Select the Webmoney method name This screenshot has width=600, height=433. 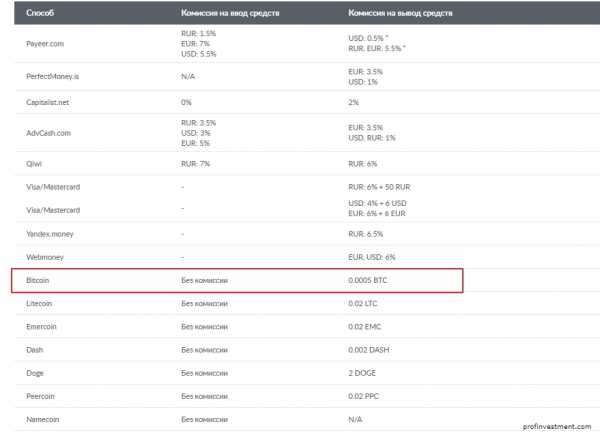[x=44, y=257]
